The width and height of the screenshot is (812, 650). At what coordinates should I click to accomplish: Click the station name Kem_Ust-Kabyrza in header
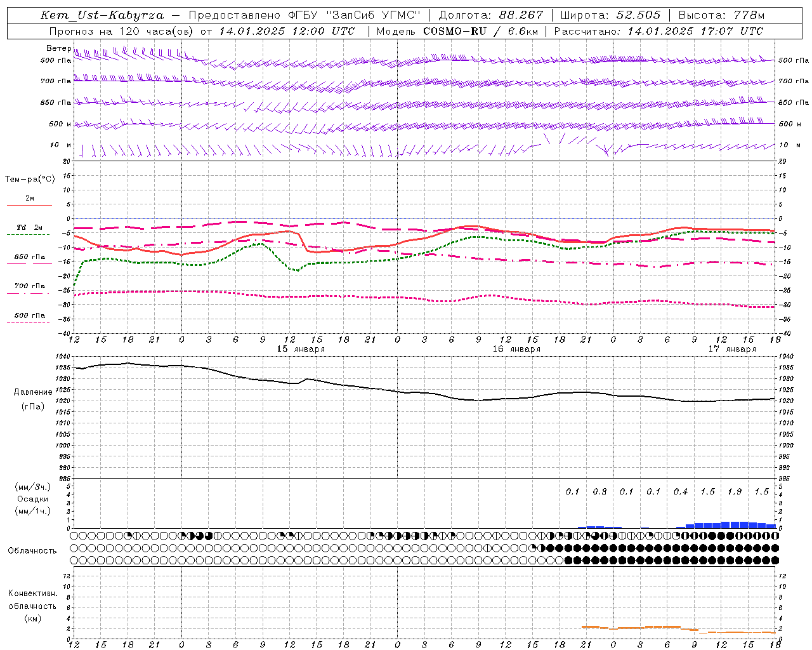pyautogui.click(x=101, y=15)
